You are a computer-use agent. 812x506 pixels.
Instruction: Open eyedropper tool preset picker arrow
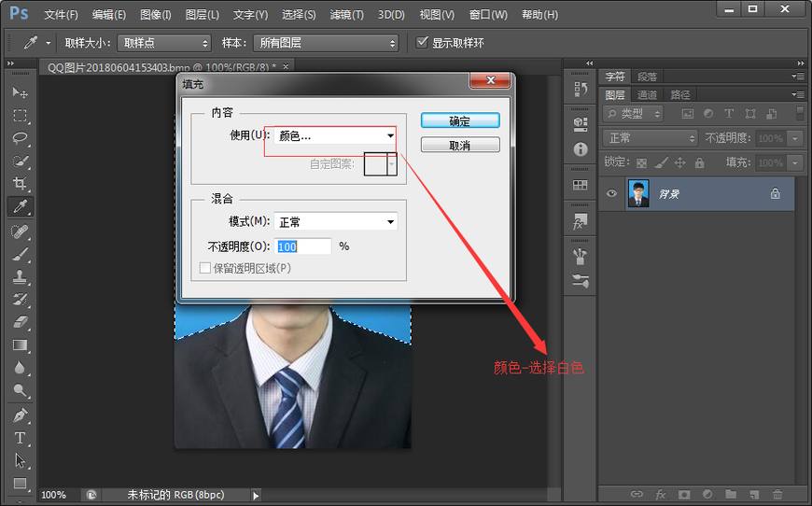(x=49, y=43)
